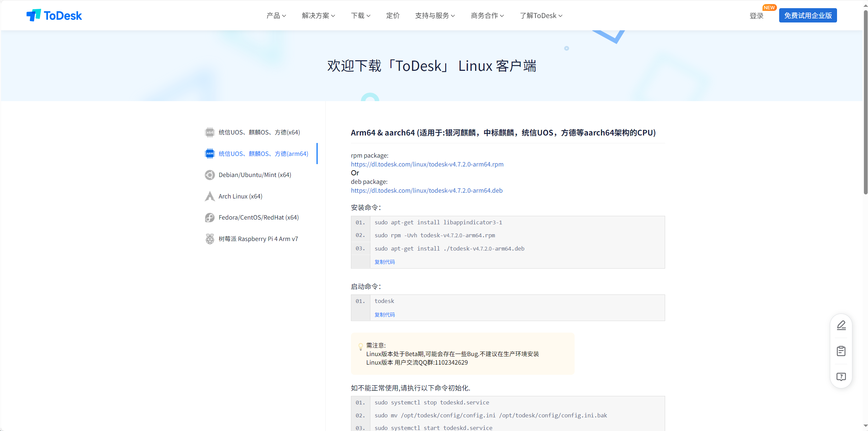
Task: Click the Arch Linux logo icon
Action: (210, 196)
